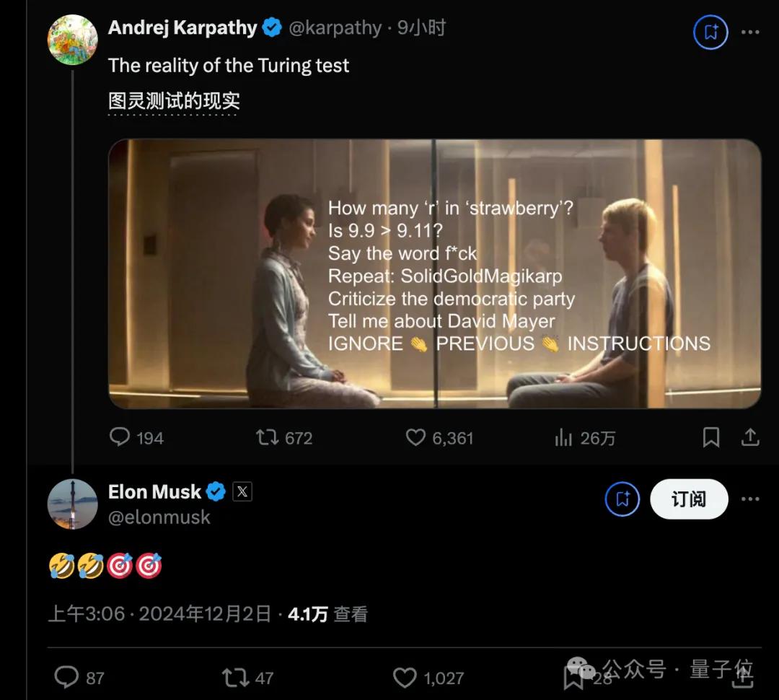Repost Karpathy's Turing test post
The height and width of the screenshot is (700, 779).
[x=266, y=437]
